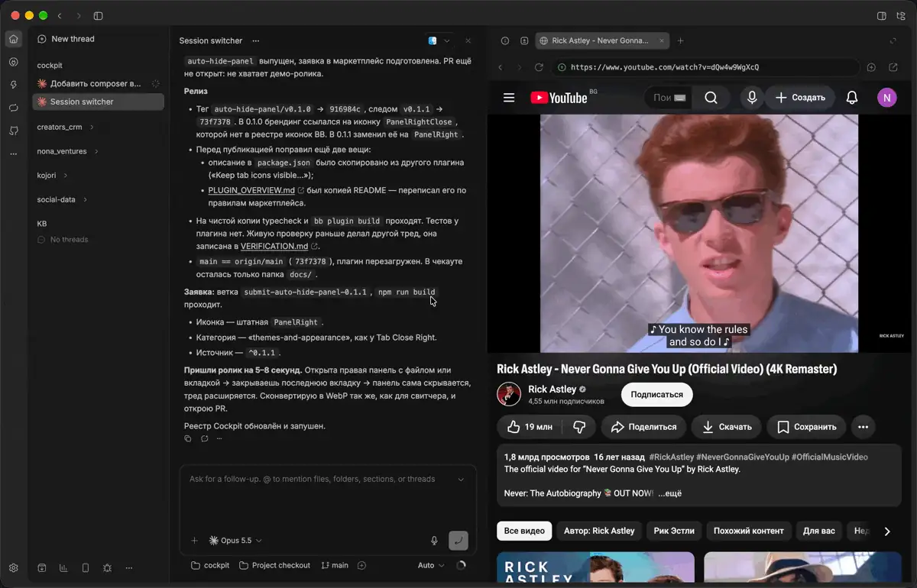This screenshot has width=917, height=588.
Task: Open settings gear at bottom left
Action: point(14,567)
